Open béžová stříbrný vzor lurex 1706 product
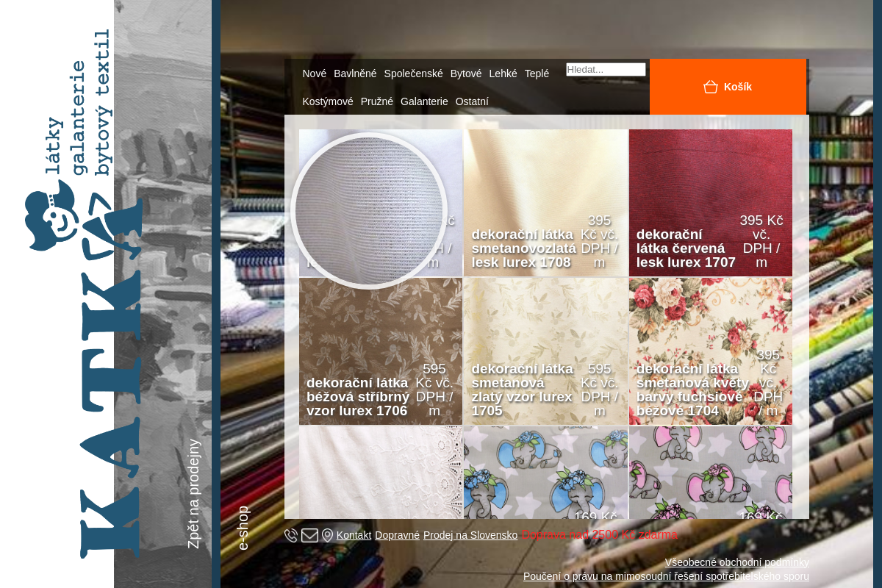 (x=381, y=351)
